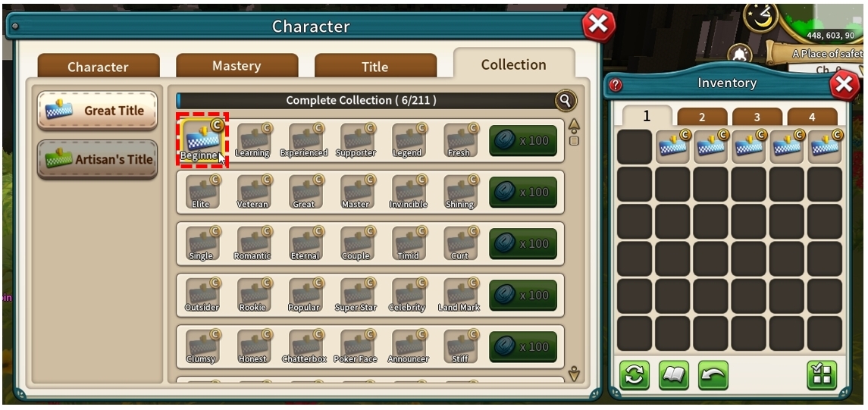The width and height of the screenshot is (868, 410).
Task: Switch to the Title tab
Action: (375, 66)
